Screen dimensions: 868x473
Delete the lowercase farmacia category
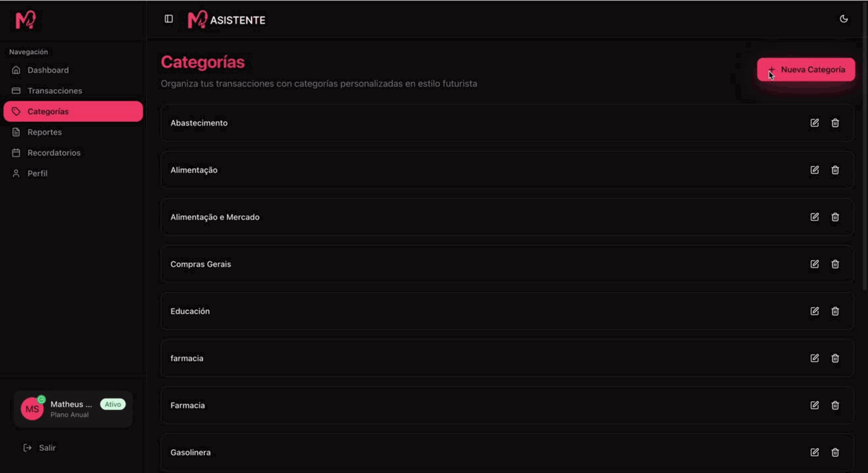835,358
